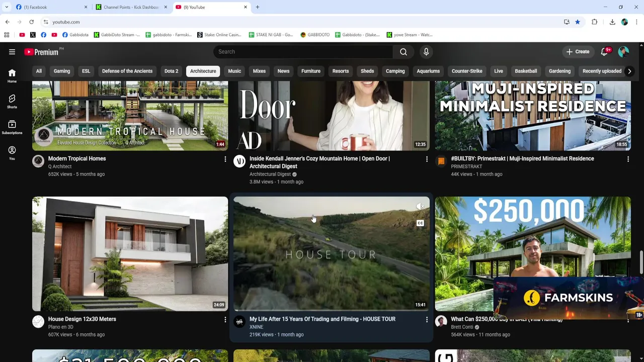The height and width of the screenshot is (362, 644).
Task: Open options for XNINE House Tour video
Action: [427, 319]
